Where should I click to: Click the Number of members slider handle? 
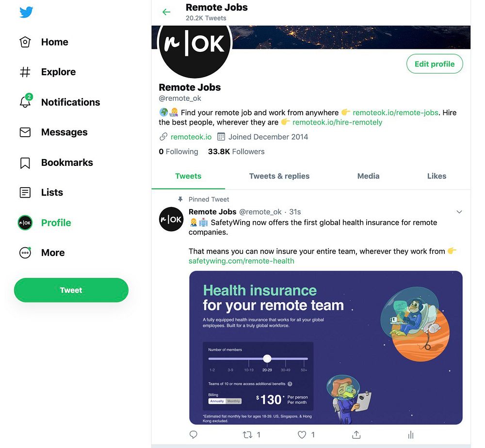click(x=267, y=359)
